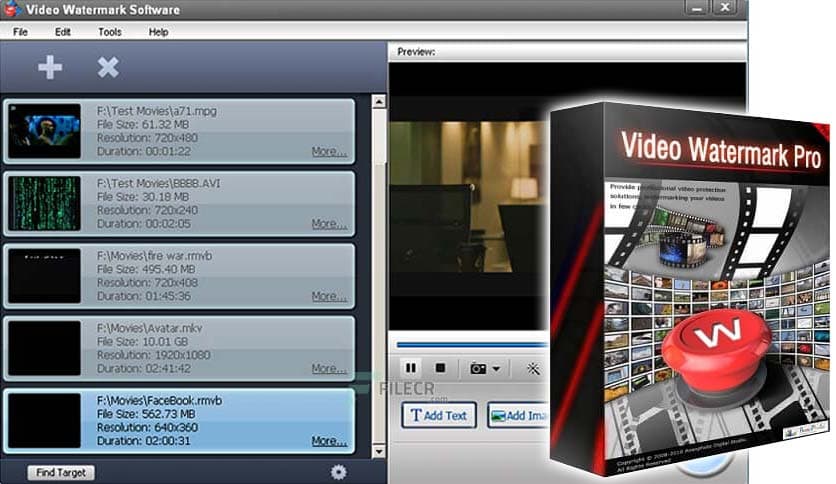Click the path text F:\Movies\FaceBook.rmvb
This screenshot has height=484, width=836.
pos(159,400)
